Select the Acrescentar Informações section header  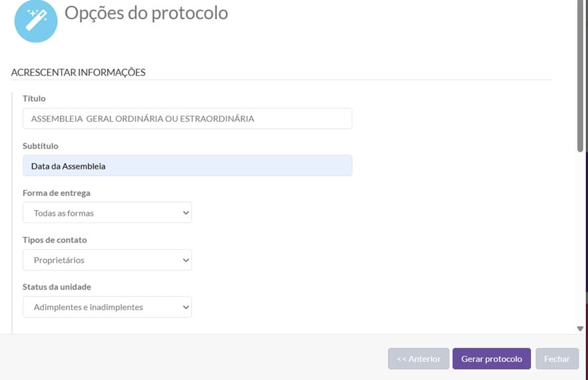(x=78, y=72)
